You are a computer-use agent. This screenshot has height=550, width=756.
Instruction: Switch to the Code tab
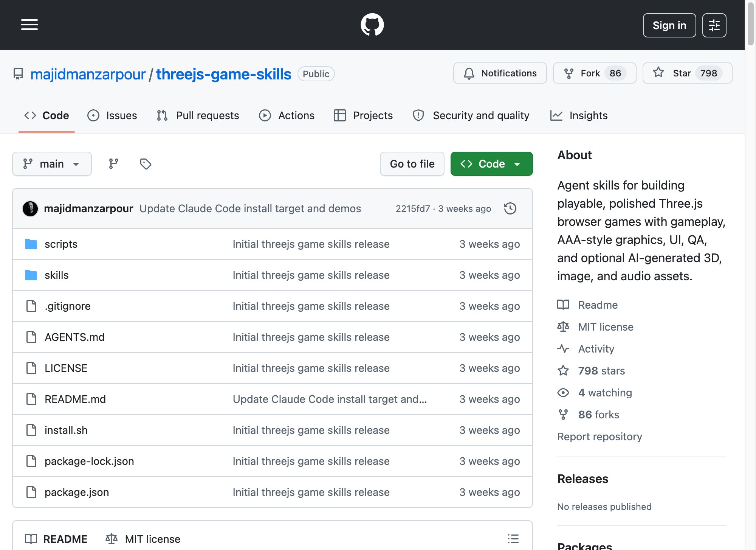[x=46, y=115]
